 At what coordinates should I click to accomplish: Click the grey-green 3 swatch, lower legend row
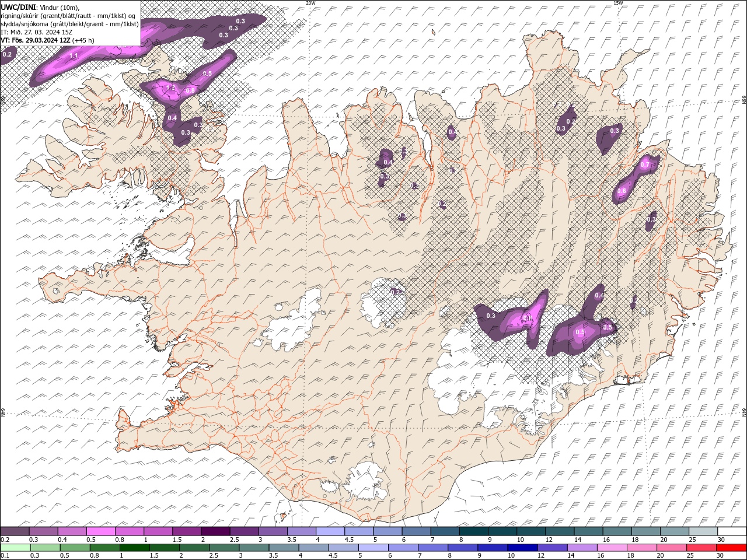click(254, 548)
